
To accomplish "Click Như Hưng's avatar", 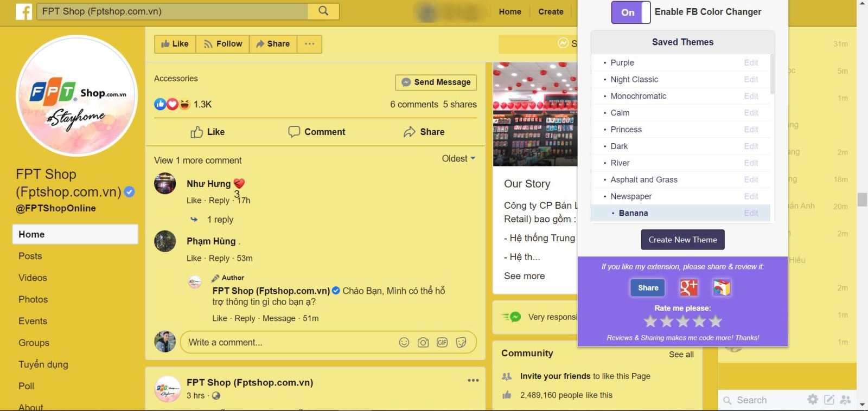I will pyautogui.click(x=165, y=183).
